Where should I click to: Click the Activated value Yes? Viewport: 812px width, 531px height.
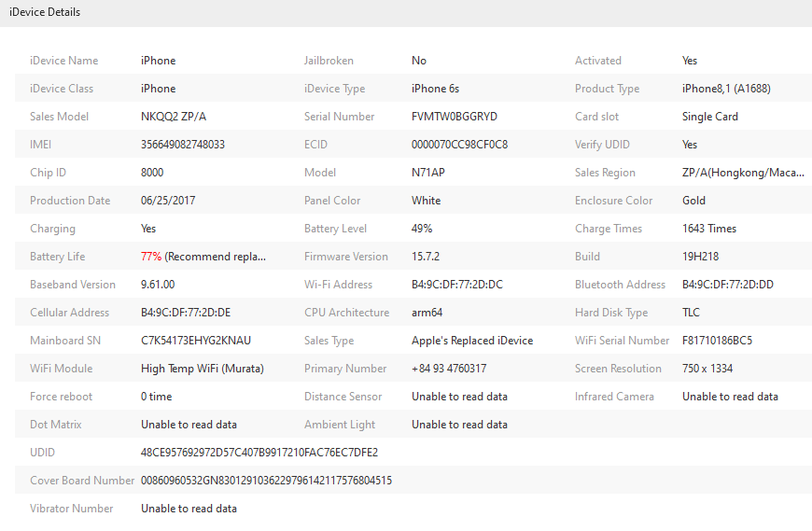tap(690, 61)
